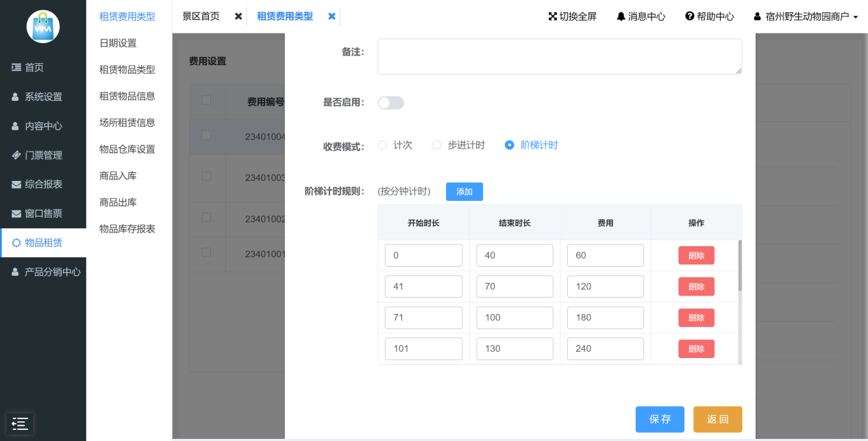The image size is (868, 441).
Task: Collapse sidebar with bottom menu icon
Action: tap(20, 424)
